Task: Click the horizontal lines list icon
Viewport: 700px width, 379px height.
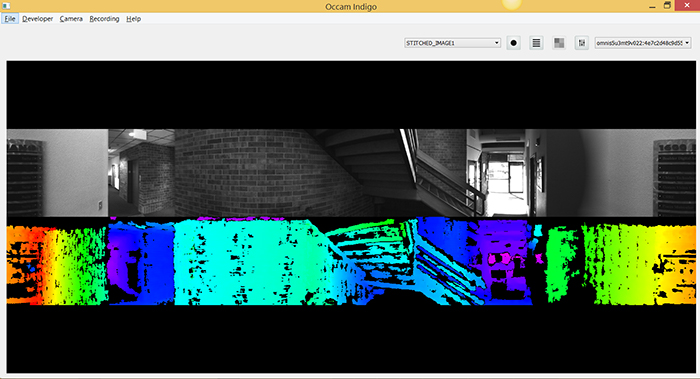Action: click(536, 43)
